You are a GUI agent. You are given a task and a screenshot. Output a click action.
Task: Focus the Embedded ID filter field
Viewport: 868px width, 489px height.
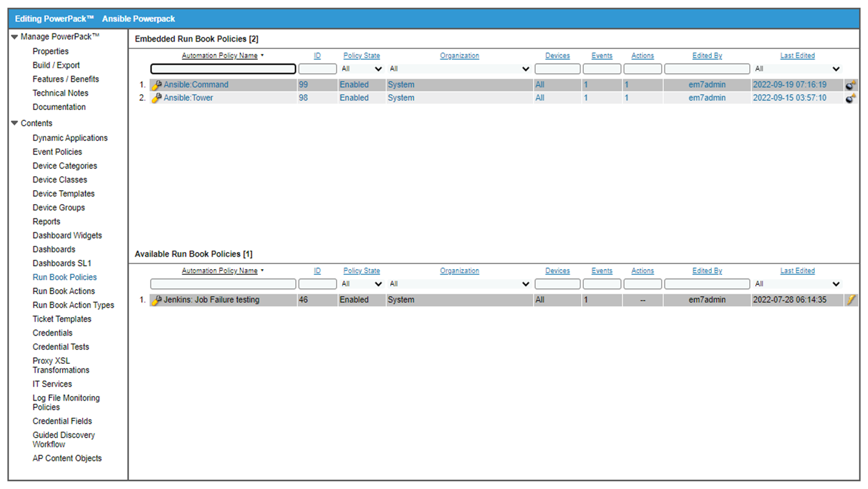pos(318,69)
